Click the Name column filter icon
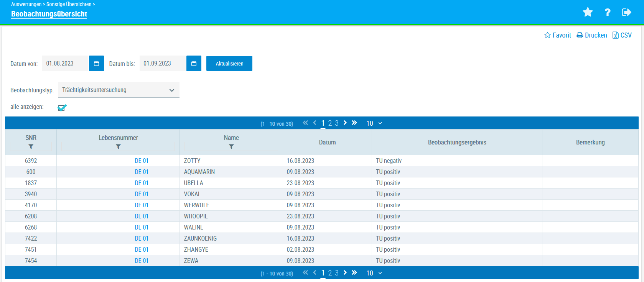Image resolution: width=644 pixels, height=282 pixels. (x=231, y=147)
